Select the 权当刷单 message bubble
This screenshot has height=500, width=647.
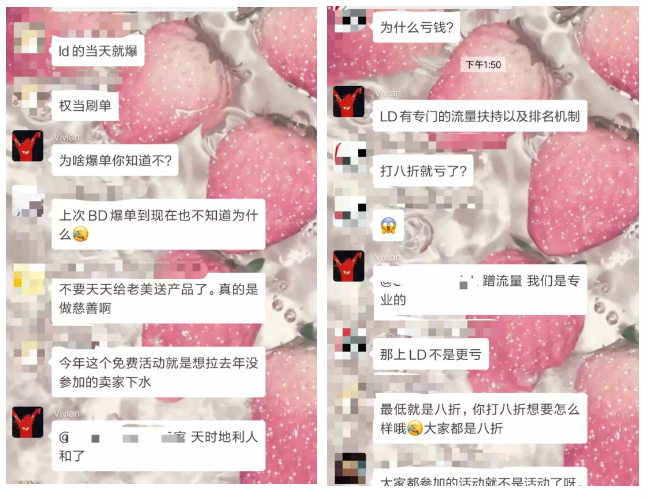(85, 106)
